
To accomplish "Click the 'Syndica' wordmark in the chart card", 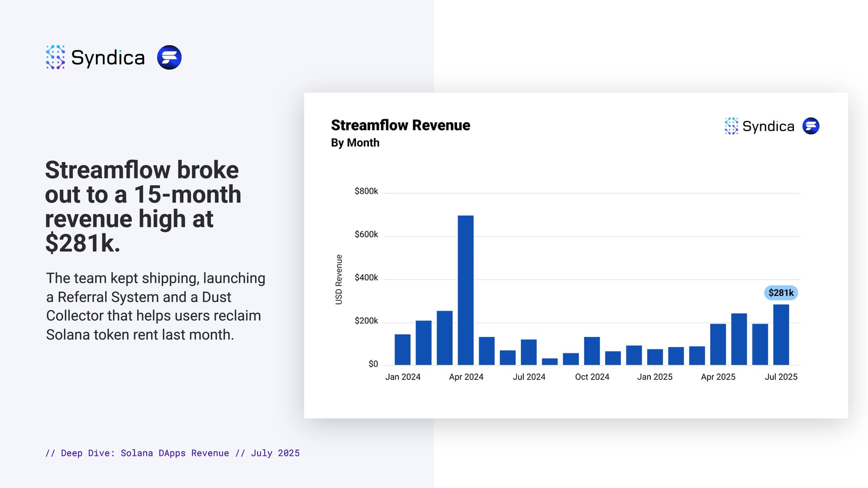I will (x=768, y=126).
